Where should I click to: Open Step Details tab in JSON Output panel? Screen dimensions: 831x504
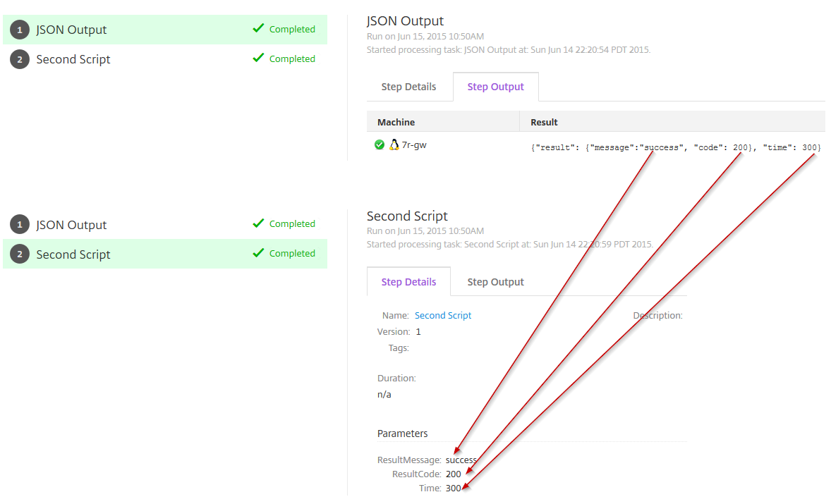pos(408,87)
